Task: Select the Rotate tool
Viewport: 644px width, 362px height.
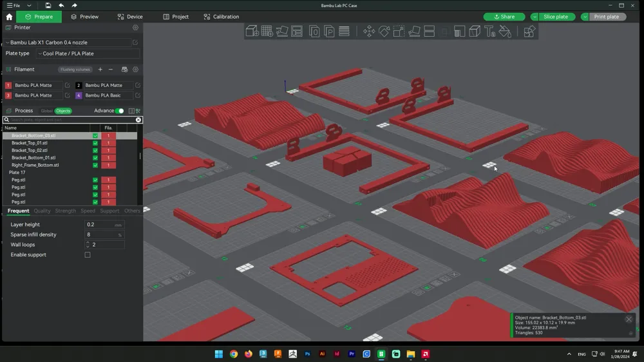Action: [x=384, y=31]
